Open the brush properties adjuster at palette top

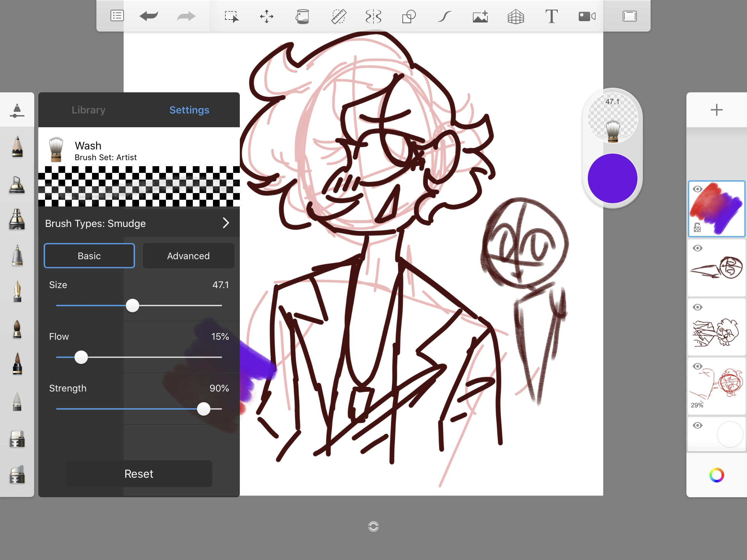click(17, 110)
